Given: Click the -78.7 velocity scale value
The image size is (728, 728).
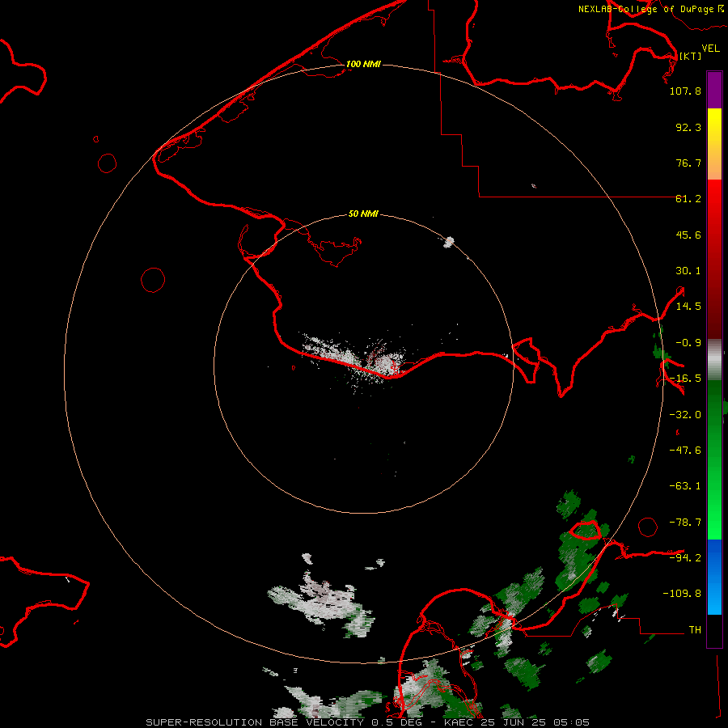Looking at the screenshot, I should [x=685, y=523].
